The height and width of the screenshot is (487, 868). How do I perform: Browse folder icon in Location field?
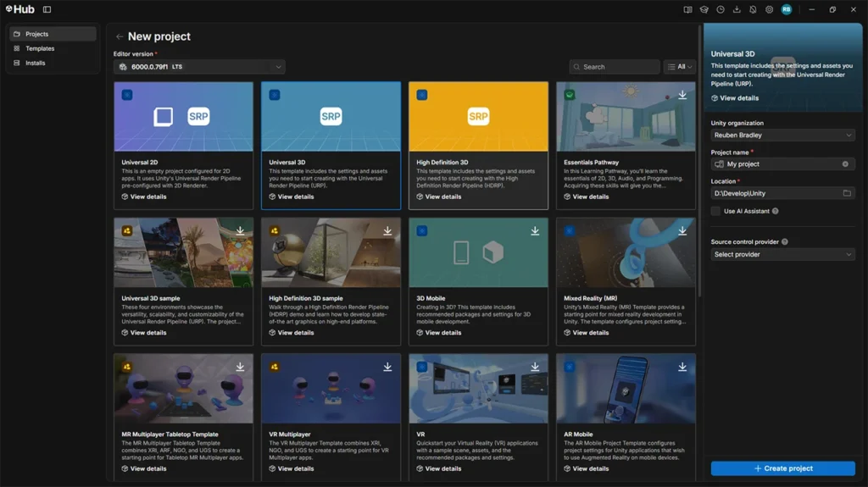pos(847,193)
